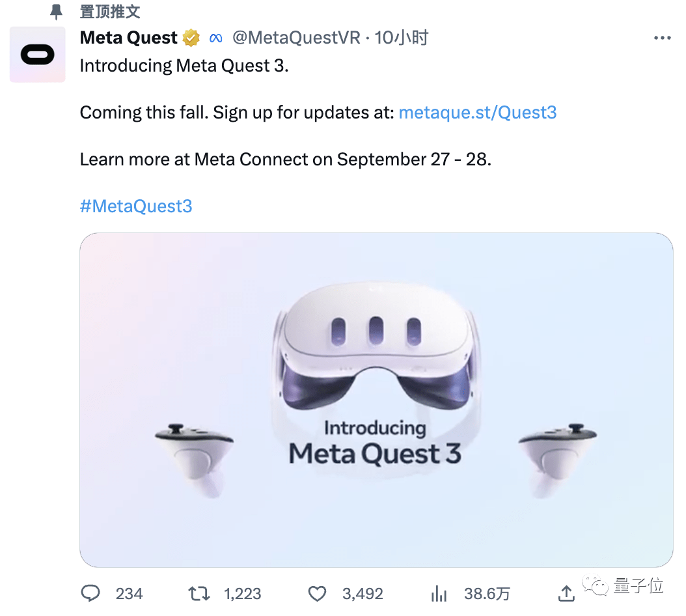Click the Meta infinity logo icon

215,38
